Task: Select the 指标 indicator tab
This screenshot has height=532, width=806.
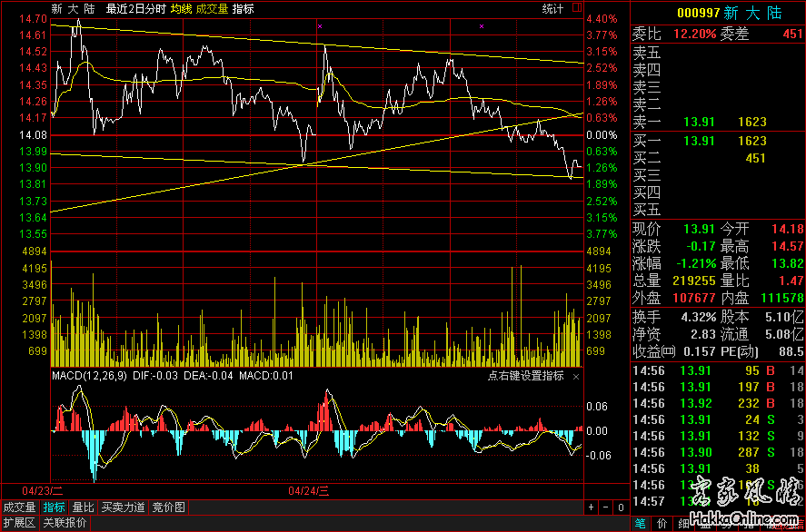Action: [x=55, y=507]
